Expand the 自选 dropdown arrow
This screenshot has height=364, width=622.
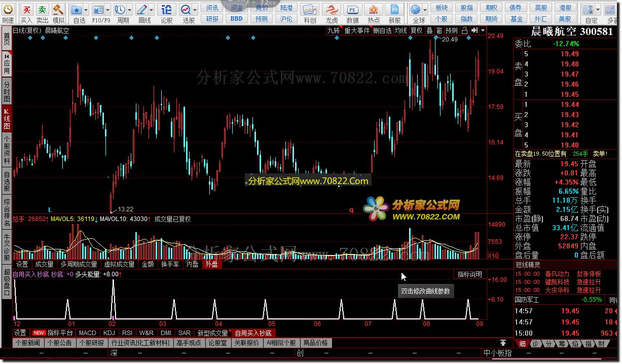tap(86, 10)
